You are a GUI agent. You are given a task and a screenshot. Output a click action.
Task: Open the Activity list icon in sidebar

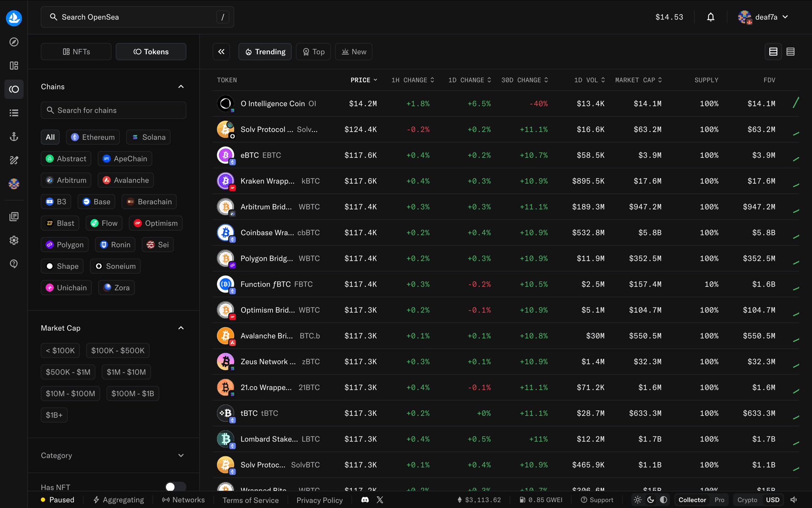click(14, 113)
